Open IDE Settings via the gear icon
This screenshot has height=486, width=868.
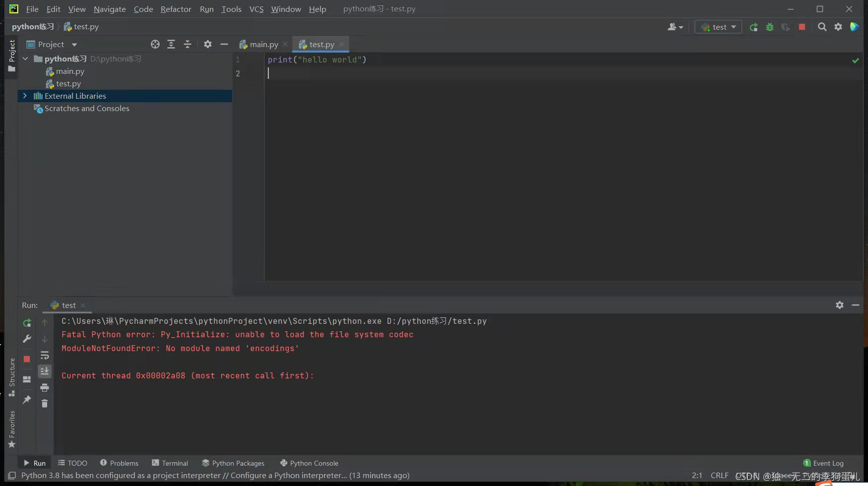pyautogui.click(x=838, y=27)
